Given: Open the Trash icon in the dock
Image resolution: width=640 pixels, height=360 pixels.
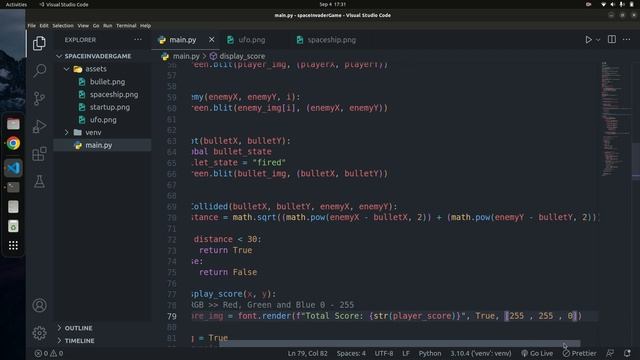Looking at the screenshot, I should point(13,226).
